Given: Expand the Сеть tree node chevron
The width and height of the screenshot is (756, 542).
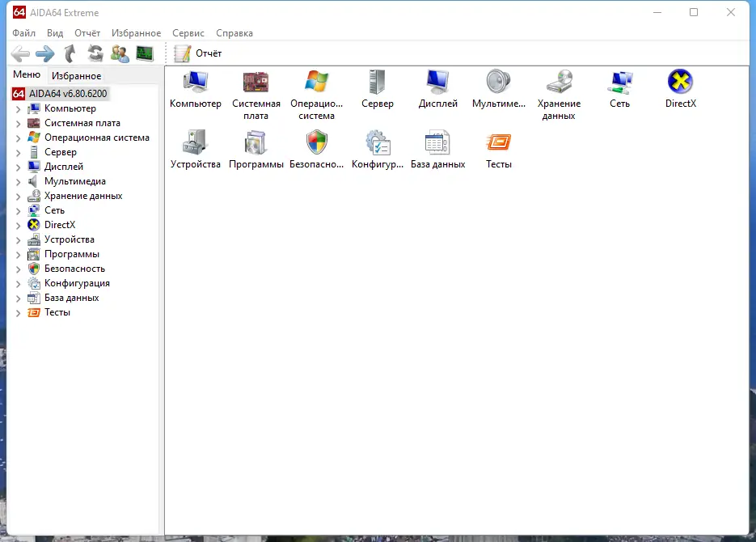Looking at the screenshot, I should 19,210.
